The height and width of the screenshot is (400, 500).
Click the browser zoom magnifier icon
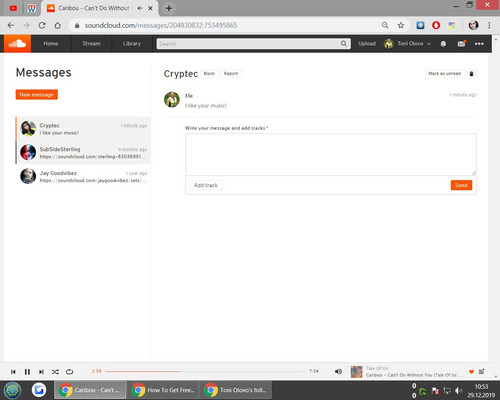[x=385, y=25]
